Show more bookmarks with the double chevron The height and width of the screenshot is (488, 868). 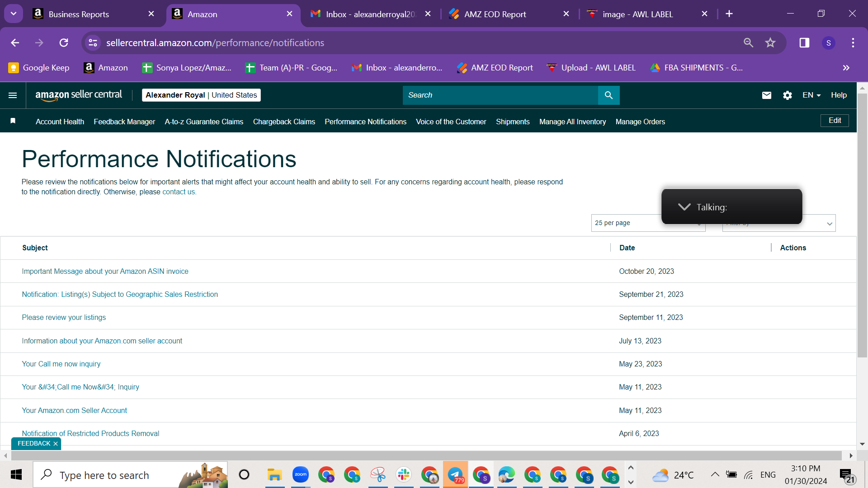(846, 68)
